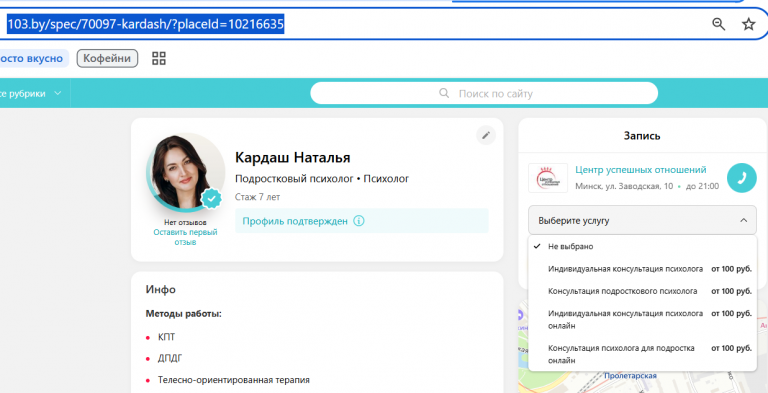
Task: Click the Запись panel heading
Action: [642, 136]
